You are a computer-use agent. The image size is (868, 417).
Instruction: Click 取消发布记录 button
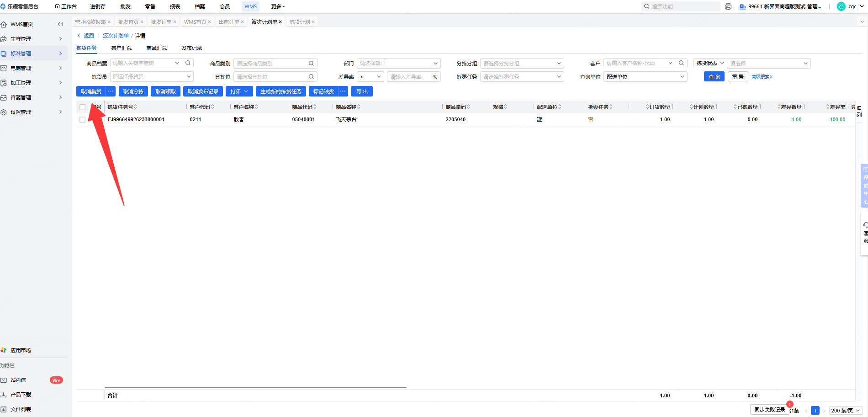pos(203,91)
